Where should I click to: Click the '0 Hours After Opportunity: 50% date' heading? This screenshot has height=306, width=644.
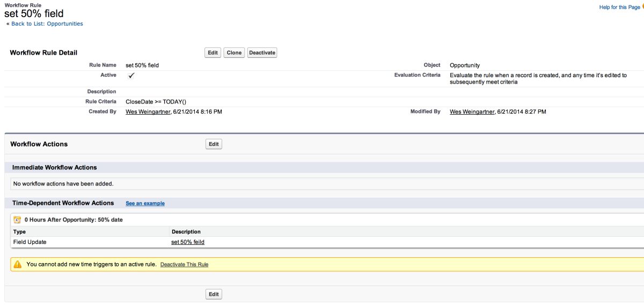[x=74, y=220]
